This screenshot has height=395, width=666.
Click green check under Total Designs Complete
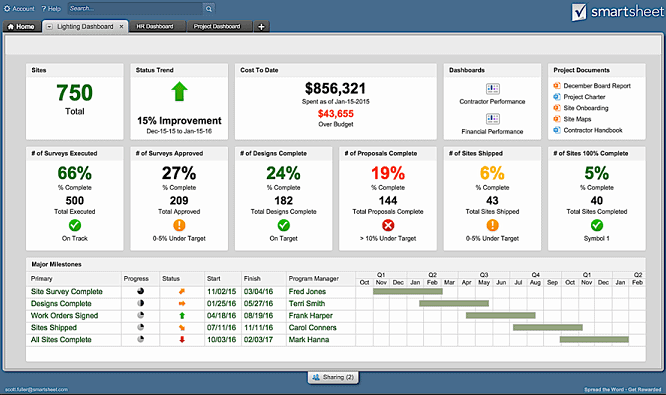point(284,225)
